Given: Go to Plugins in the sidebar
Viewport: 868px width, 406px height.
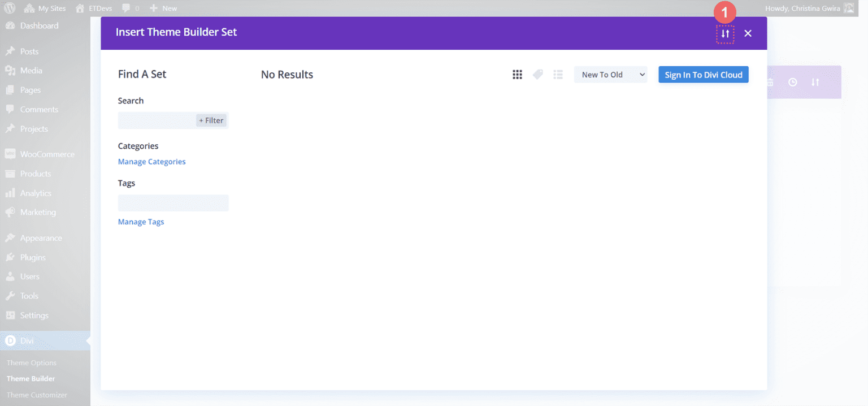Looking at the screenshot, I should coord(33,257).
